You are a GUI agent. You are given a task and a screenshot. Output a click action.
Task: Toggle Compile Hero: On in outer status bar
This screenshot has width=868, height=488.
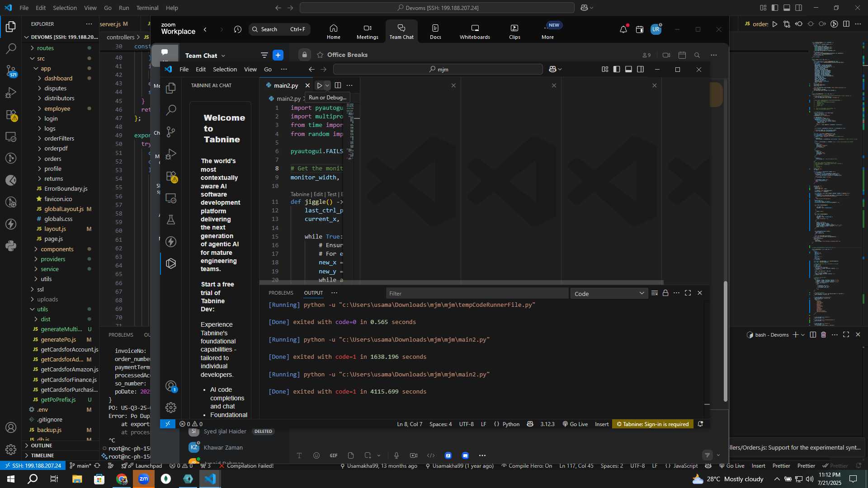pyautogui.click(x=527, y=466)
